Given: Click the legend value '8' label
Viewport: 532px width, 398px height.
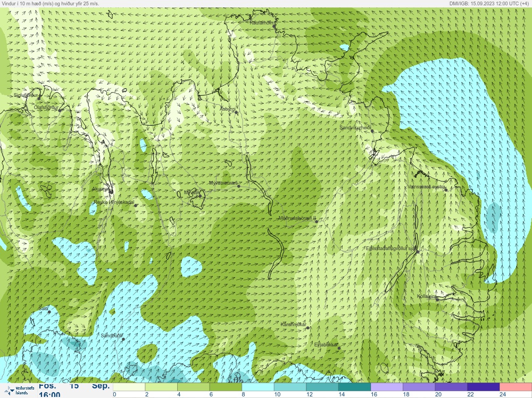Looking at the screenshot, I should coord(244,394).
